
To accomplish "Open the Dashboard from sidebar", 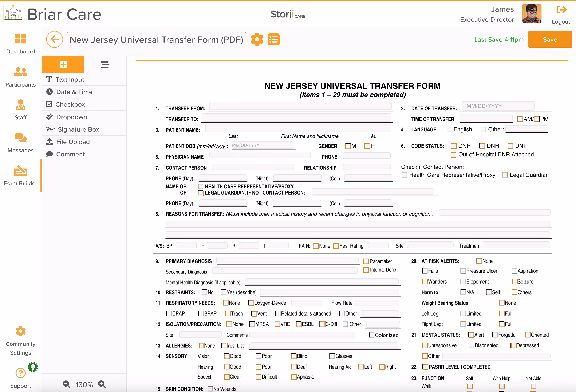I will (x=20, y=44).
